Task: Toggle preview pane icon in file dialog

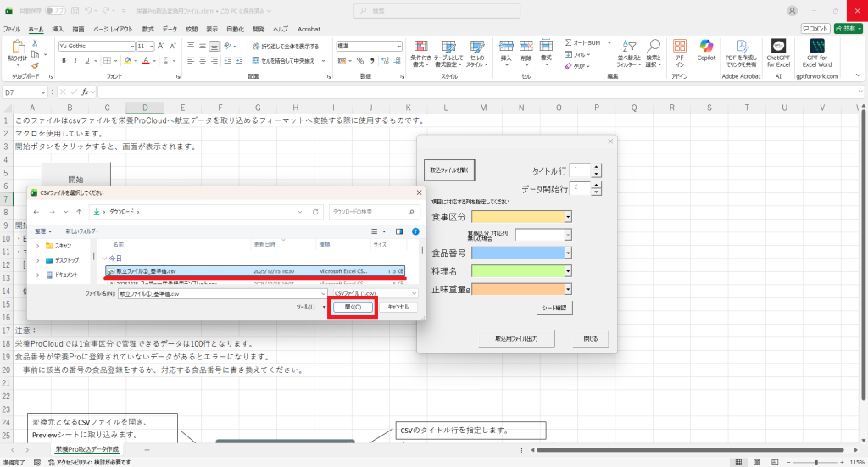Action: click(398, 231)
